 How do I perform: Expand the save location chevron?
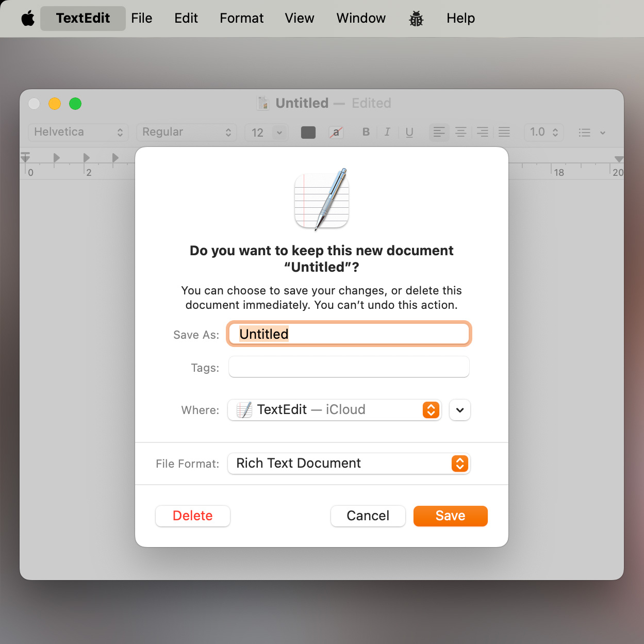point(459,410)
